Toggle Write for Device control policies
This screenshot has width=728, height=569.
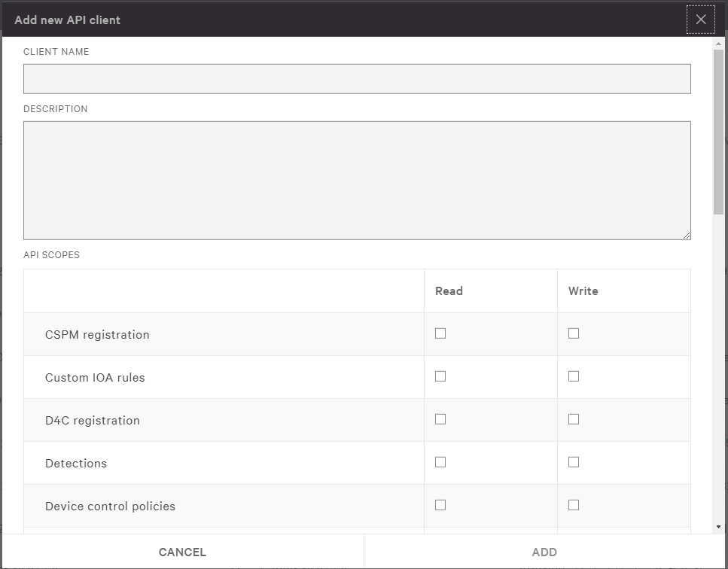point(574,505)
